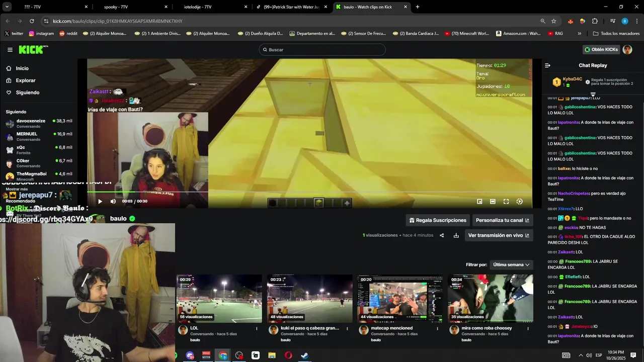Click the KybaD4C top gifter entry

click(568, 81)
